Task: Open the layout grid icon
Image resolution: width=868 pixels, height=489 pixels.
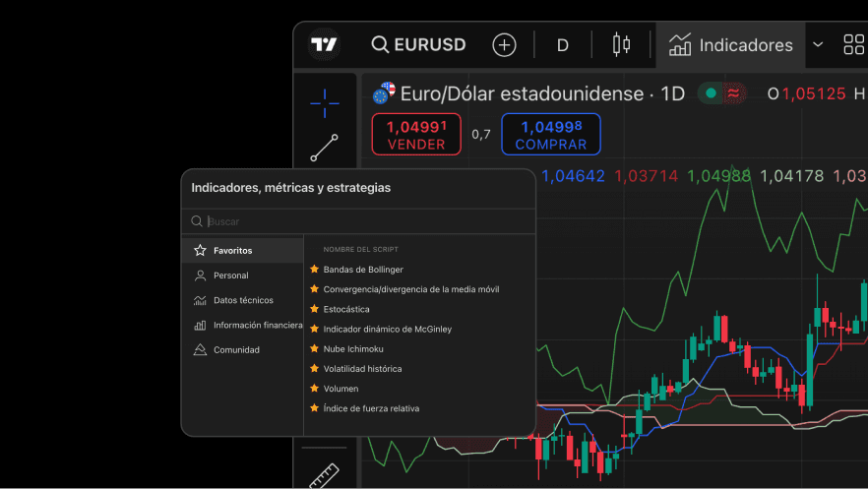Action: pyautogui.click(x=853, y=45)
